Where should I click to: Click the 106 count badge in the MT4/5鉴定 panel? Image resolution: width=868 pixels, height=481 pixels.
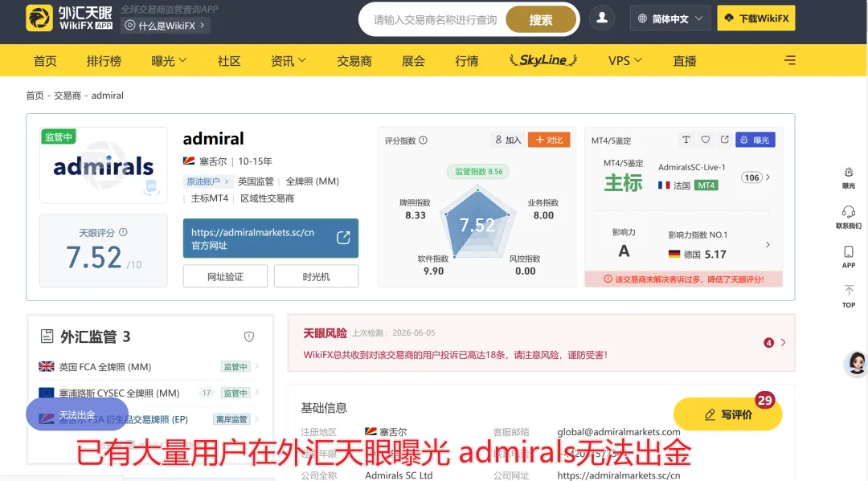click(x=751, y=177)
